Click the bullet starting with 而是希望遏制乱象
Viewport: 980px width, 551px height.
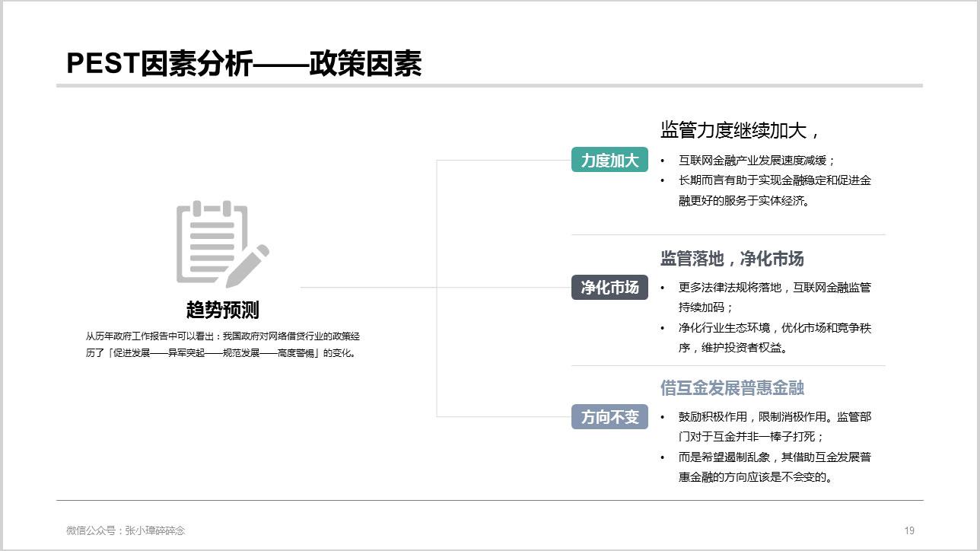[775, 467]
